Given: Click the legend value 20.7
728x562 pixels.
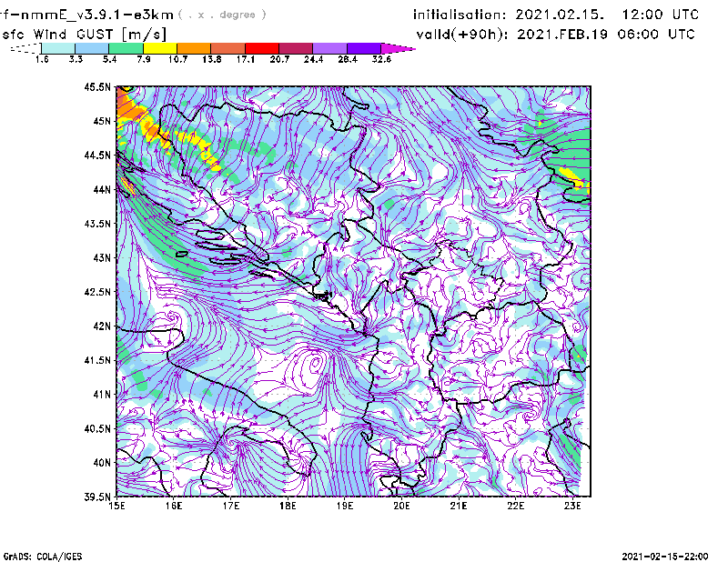Looking at the screenshot, I should tap(279, 59).
